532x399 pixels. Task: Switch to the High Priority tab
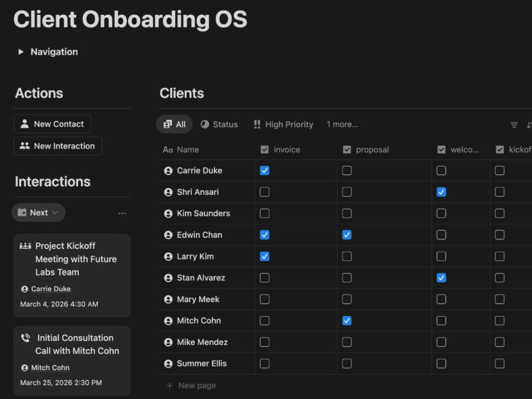point(284,124)
